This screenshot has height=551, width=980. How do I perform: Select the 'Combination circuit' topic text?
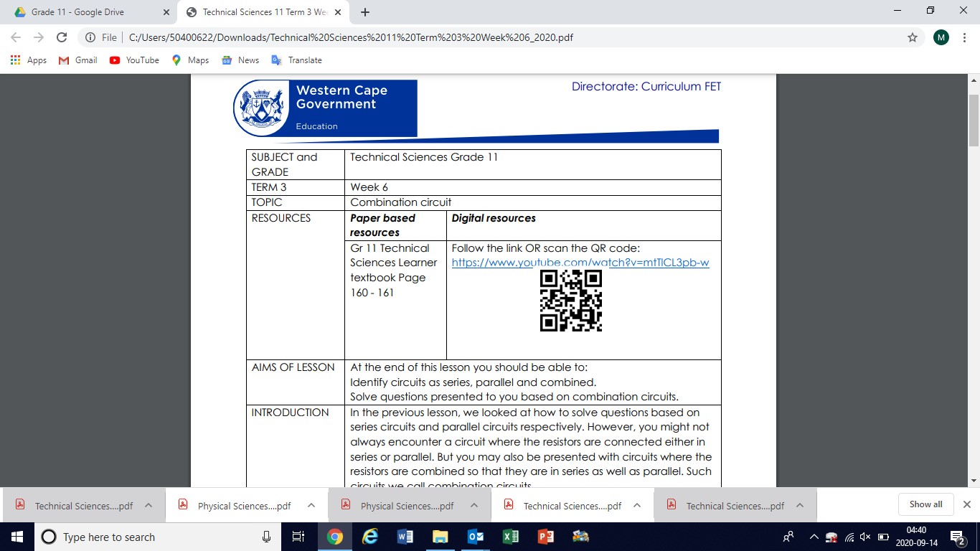pos(400,202)
